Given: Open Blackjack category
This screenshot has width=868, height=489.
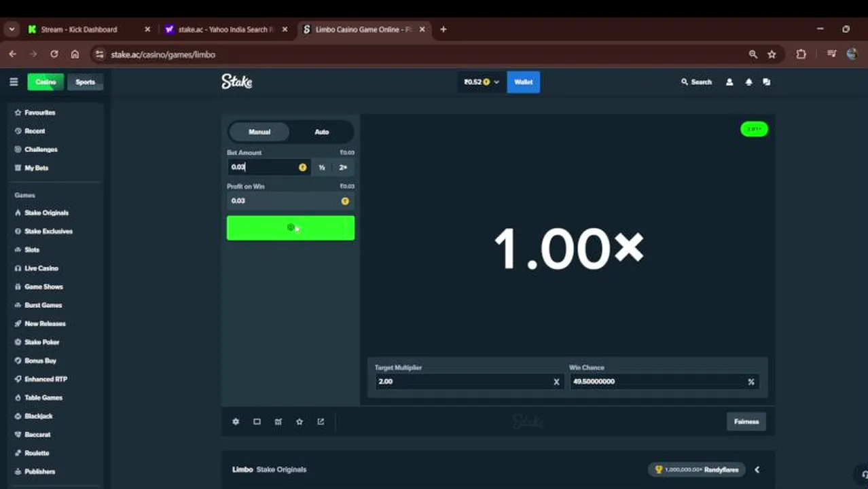Looking at the screenshot, I should tap(38, 416).
